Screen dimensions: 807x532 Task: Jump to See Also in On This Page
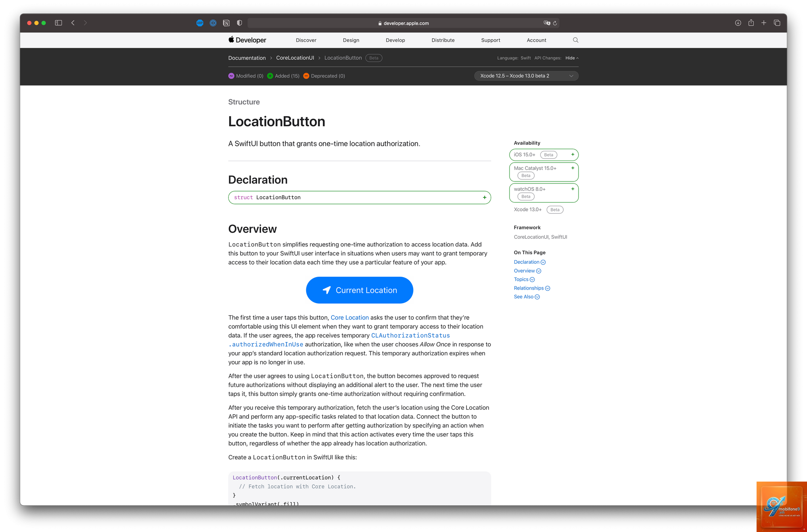[x=527, y=297]
